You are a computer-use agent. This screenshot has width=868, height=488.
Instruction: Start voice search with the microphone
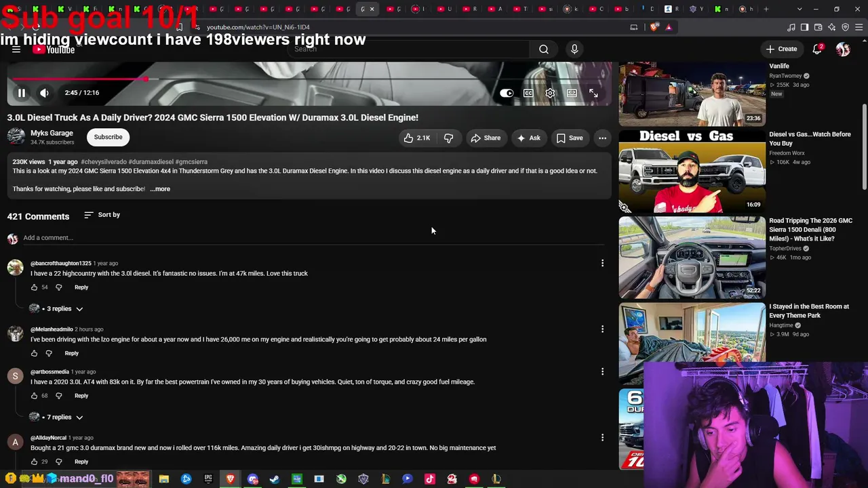[x=574, y=49]
